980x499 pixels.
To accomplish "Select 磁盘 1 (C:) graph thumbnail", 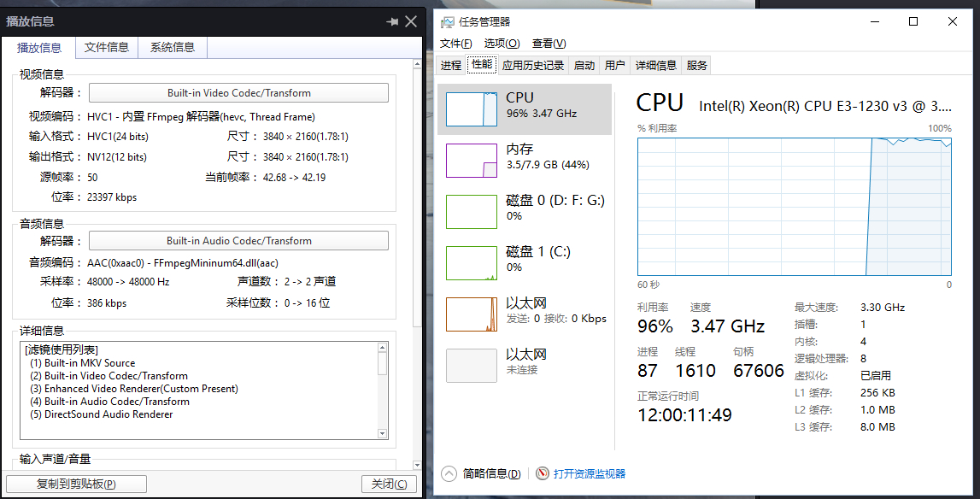I will click(471, 263).
